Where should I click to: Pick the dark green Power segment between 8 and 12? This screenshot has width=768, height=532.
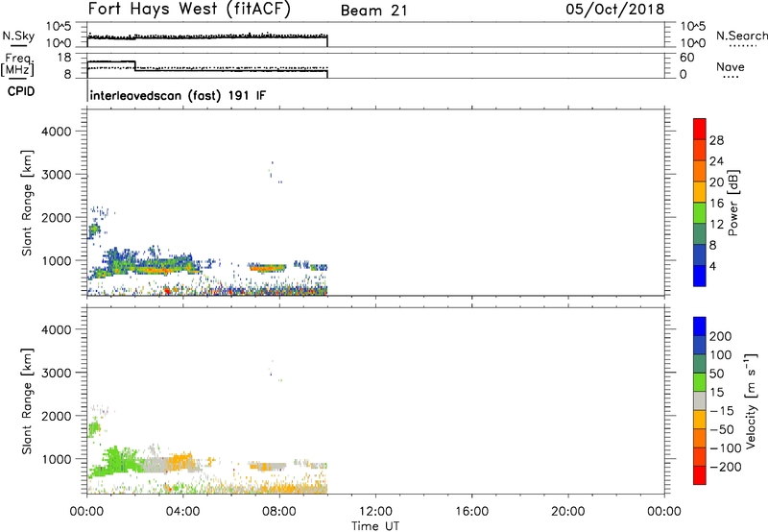700,234
